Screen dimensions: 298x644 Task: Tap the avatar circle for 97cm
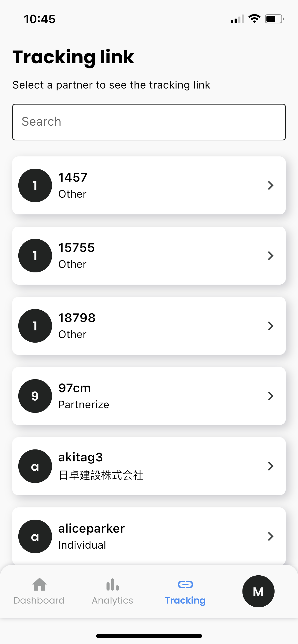click(35, 396)
